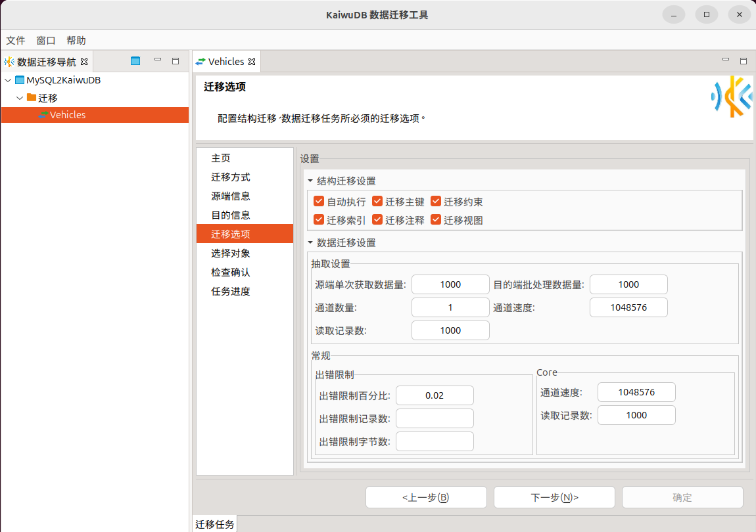
Task: Open the 帮助 menu
Action: (x=76, y=41)
